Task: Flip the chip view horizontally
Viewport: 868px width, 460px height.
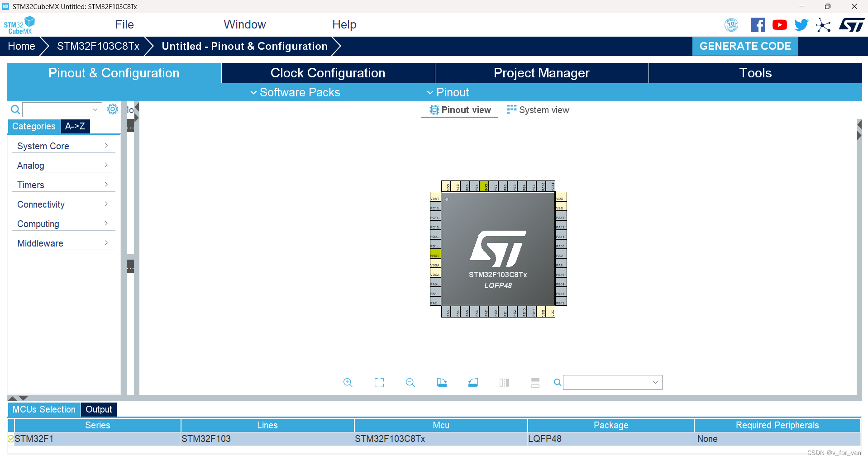Action: 504,383
